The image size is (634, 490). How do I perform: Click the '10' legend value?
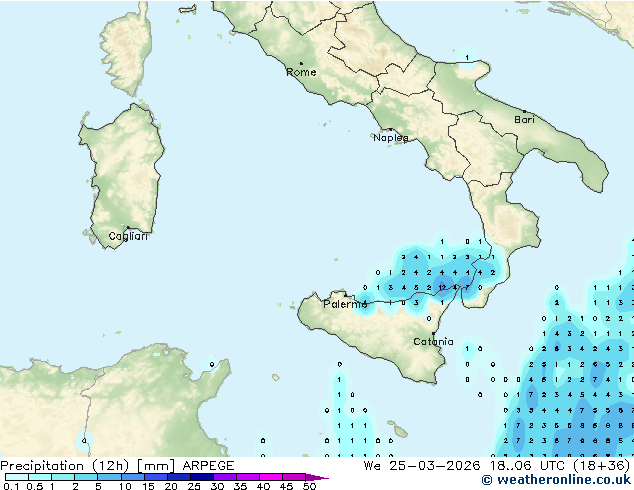tap(125, 486)
